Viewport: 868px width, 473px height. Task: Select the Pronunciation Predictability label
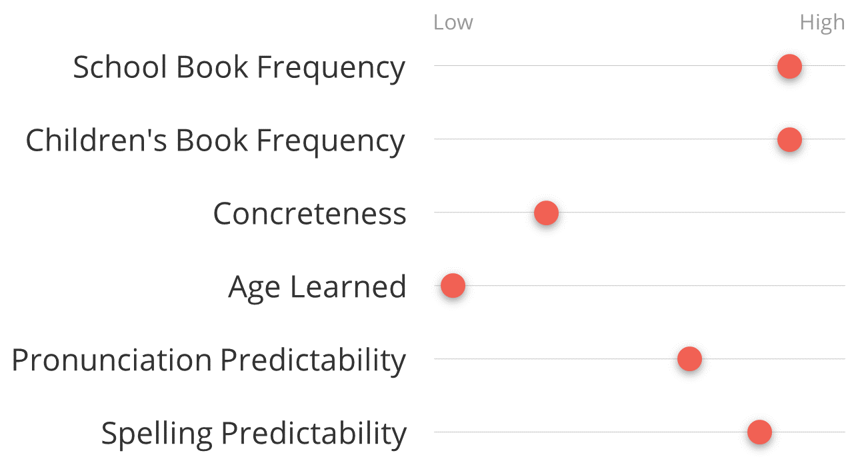coord(209,361)
